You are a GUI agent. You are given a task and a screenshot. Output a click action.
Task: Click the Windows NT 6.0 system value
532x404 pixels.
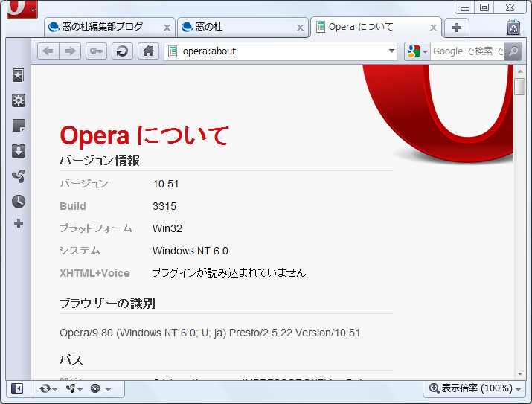[190, 251]
